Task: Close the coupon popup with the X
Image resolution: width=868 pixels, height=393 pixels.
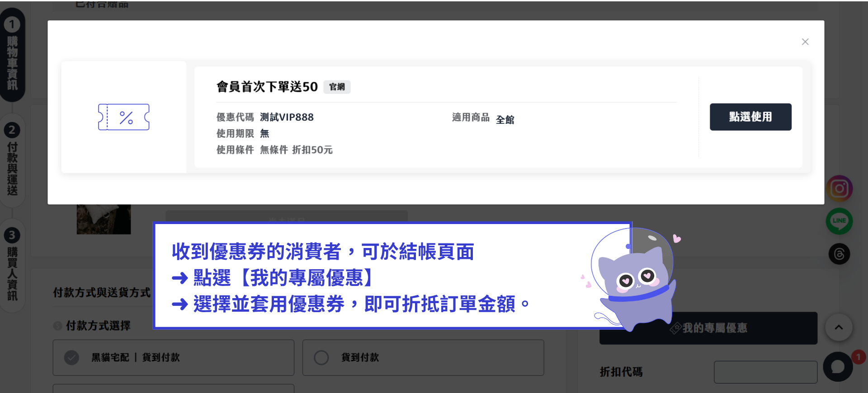Action: click(x=805, y=42)
